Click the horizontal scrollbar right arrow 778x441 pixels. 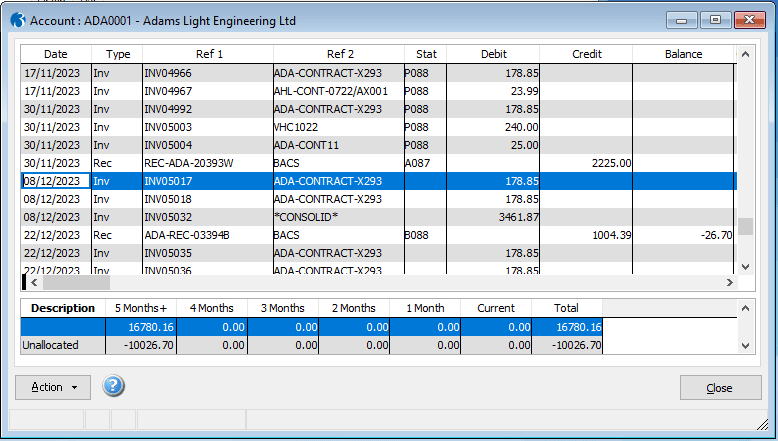click(728, 284)
